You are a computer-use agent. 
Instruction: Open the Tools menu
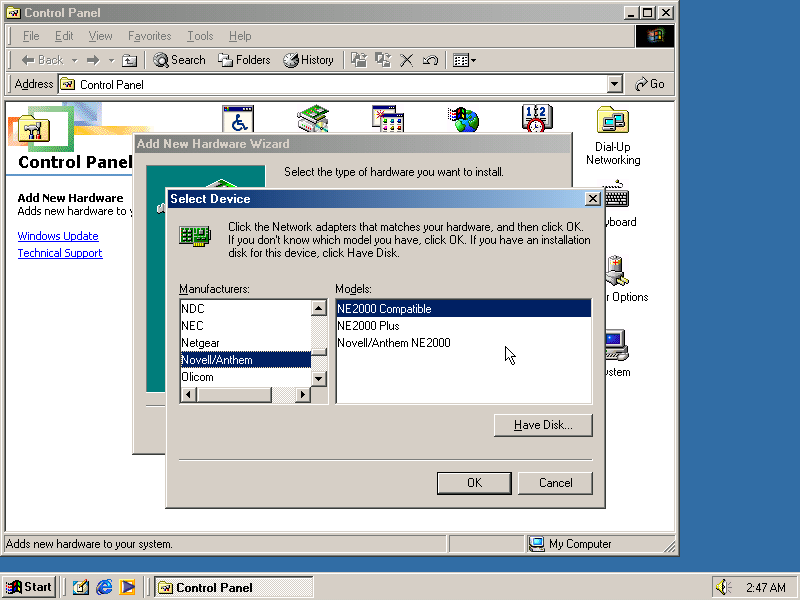point(199,36)
